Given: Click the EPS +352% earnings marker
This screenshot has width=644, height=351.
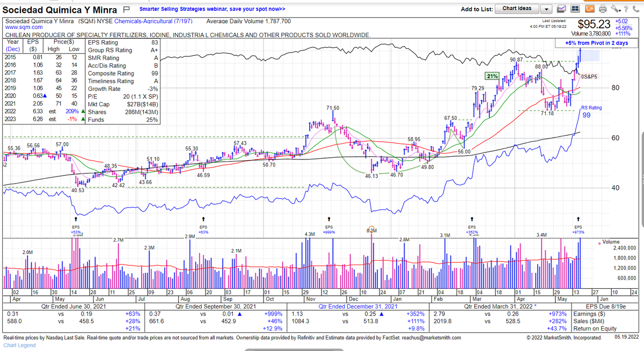Looking at the screenshot, I should pos(472,228).
